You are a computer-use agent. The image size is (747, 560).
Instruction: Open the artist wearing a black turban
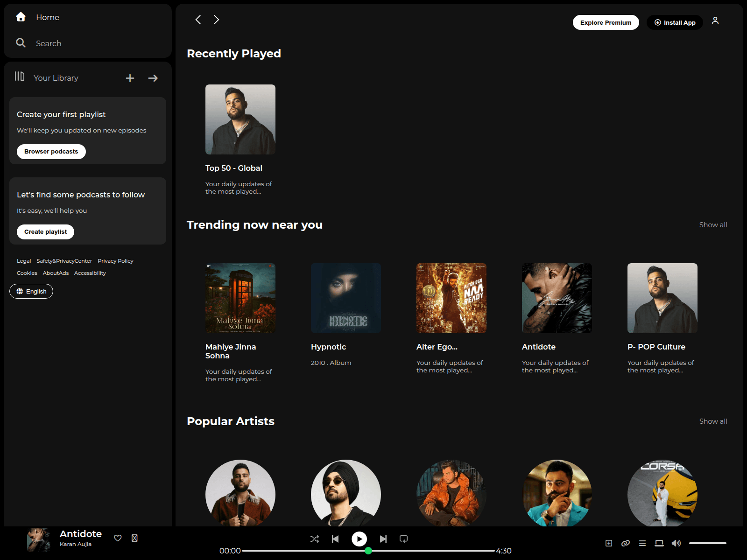pyautogui.click(x=346, y=493)
